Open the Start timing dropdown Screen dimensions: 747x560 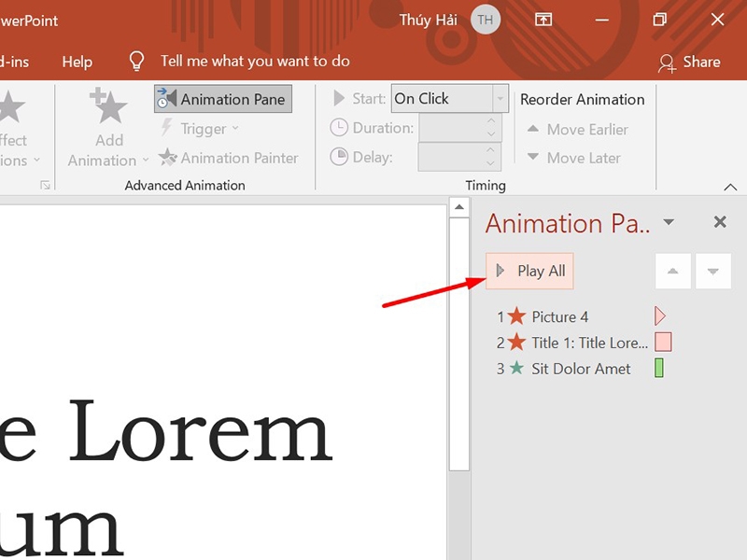pyautogui.click(x=500, y=99)
